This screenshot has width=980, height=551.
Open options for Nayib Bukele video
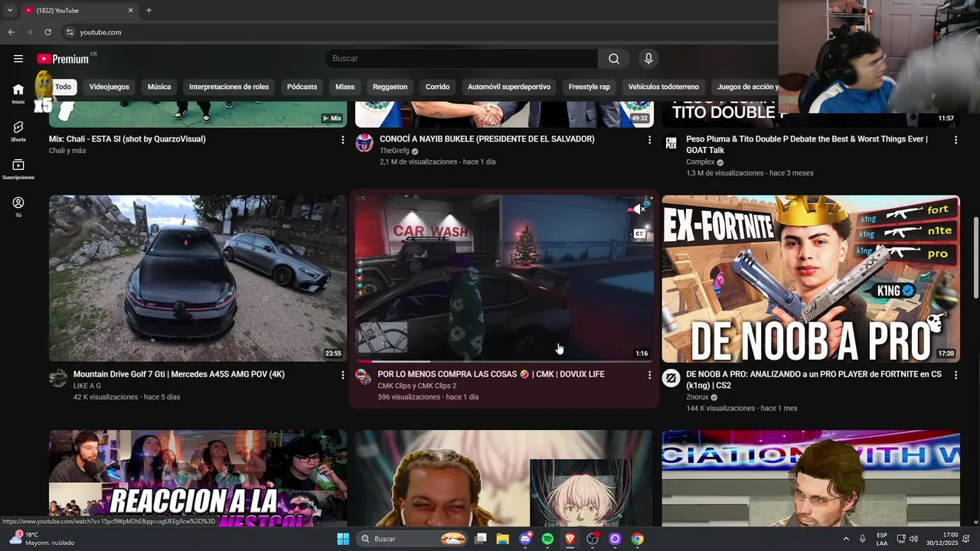coord(649,139)
